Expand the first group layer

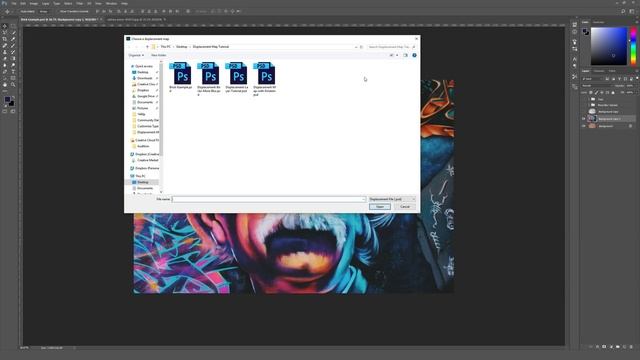tap(589, 99)
